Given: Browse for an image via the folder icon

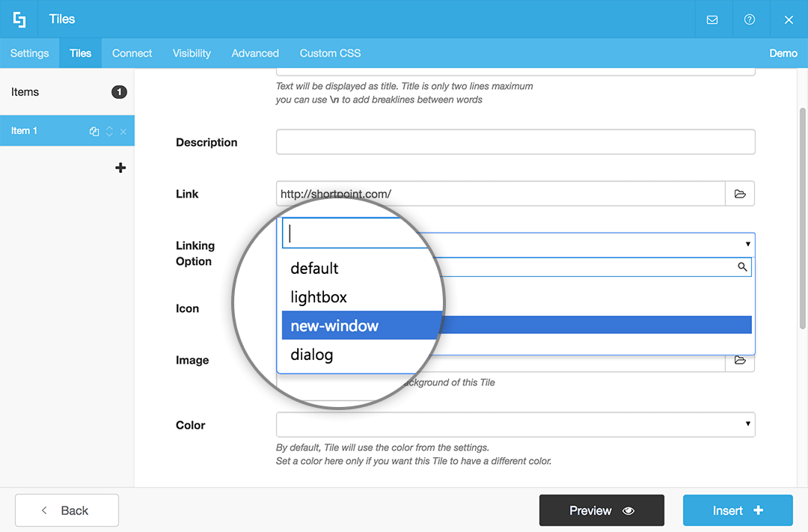Looking at the screenshot, I should pos(739,361).
